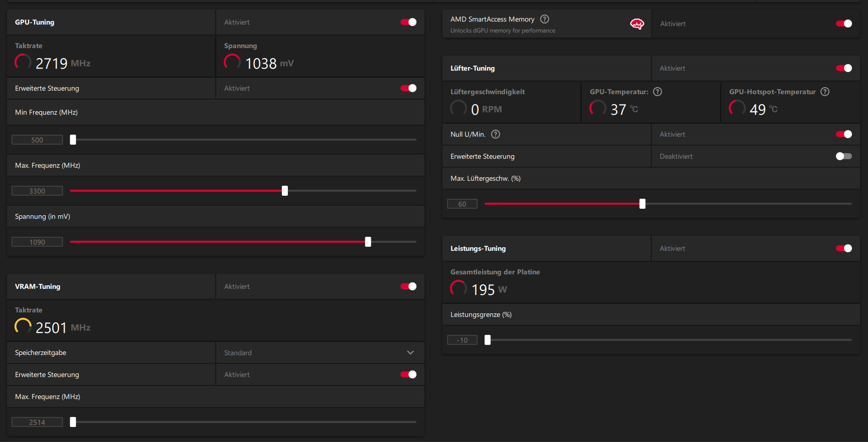Toggle GPU Erweiterte Steuerung switch

coord(408,88)
